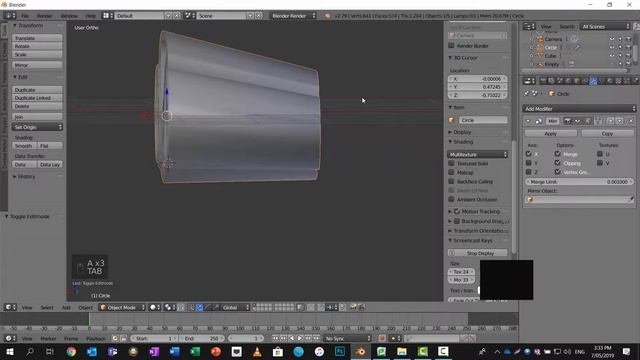Open the Global transform orientation dropdown
Viewport: 640px width, 360px height.
(235, 307)
